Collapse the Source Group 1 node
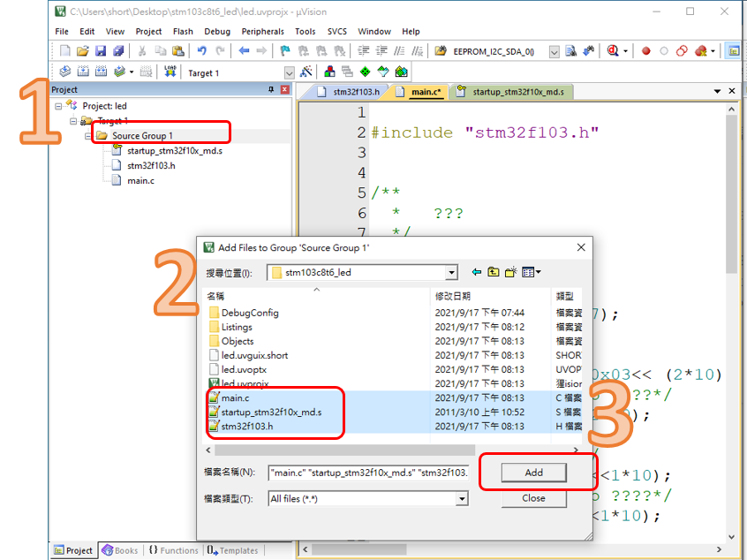 tap(87, 136)
